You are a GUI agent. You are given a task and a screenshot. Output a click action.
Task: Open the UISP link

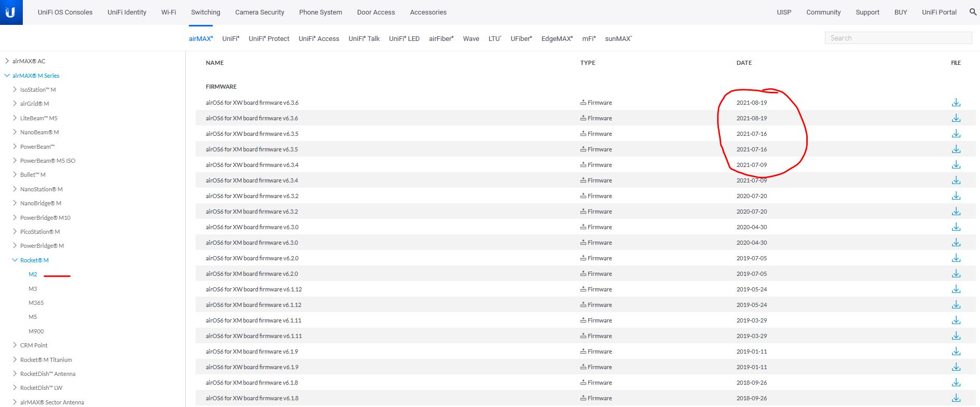784,12
